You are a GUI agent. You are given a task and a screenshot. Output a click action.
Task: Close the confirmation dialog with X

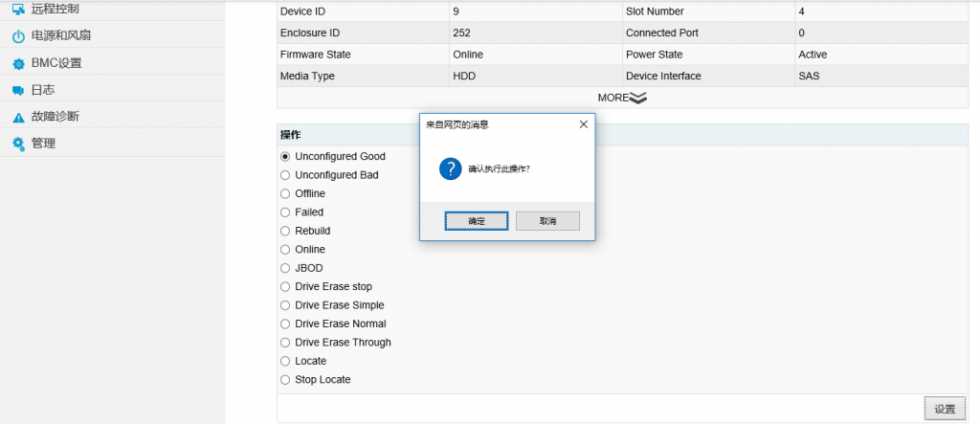pyautogui.click(x=583, y=124)
